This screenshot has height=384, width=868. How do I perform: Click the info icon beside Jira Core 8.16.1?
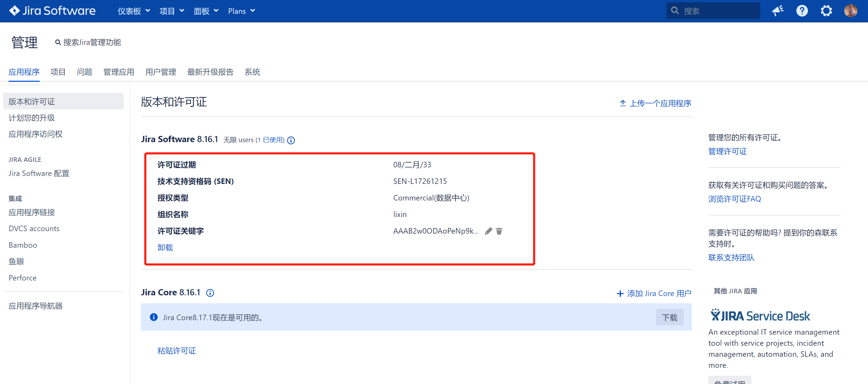coord(210,293)
